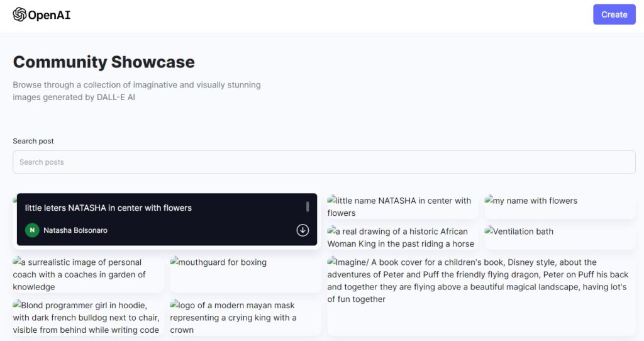Click the Natasha Bolsonaro author name

[75, 230]
